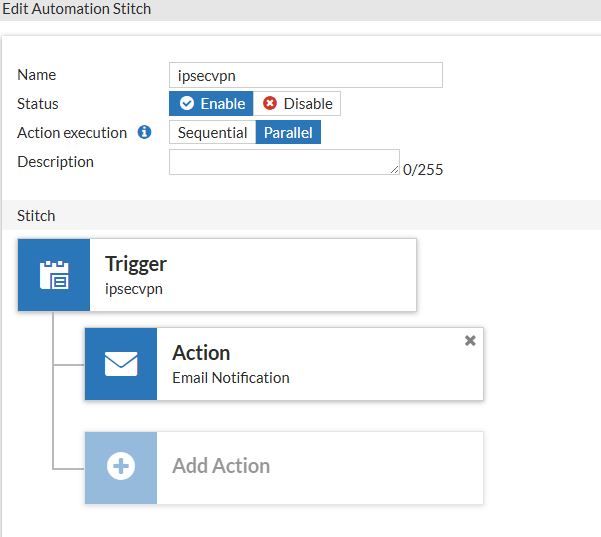Viewport: 601px width, 537px height.
Task: Click into the Name input field
Action: click(x=305, y=75)
